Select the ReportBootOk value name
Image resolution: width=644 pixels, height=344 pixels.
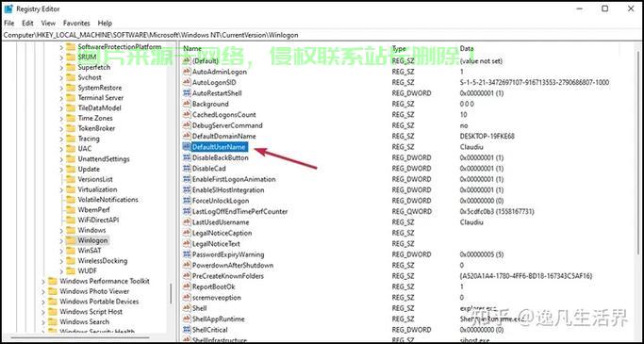pyautogui.click(x=214, y=287)
